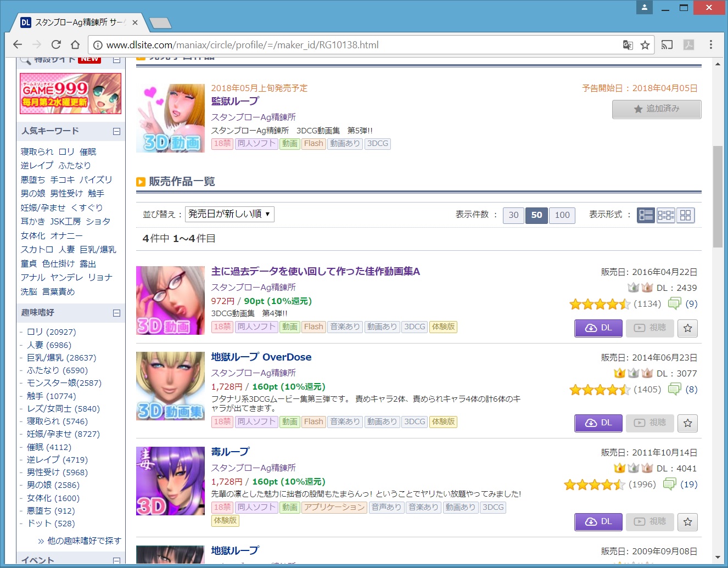Click the translate page icon
Viewport: 728px width, 568px height.
[628, 45]
